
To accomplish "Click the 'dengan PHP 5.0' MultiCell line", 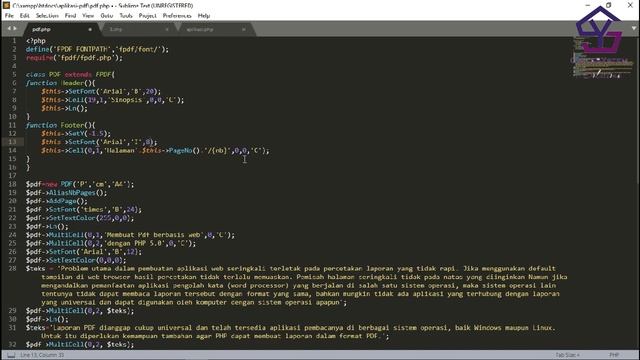I will [111, 243].
